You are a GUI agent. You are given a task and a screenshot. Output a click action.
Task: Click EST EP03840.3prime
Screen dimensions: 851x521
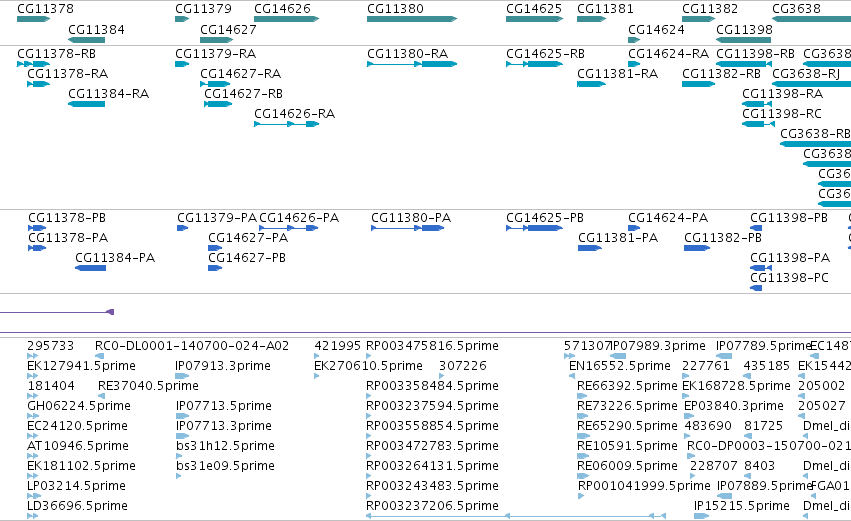[x=734, y=406]
